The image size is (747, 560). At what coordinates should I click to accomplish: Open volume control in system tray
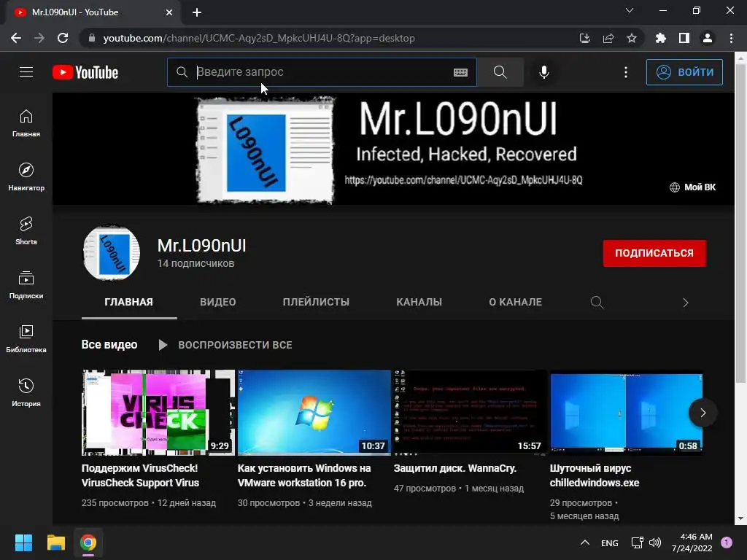[x=655, y=542]
